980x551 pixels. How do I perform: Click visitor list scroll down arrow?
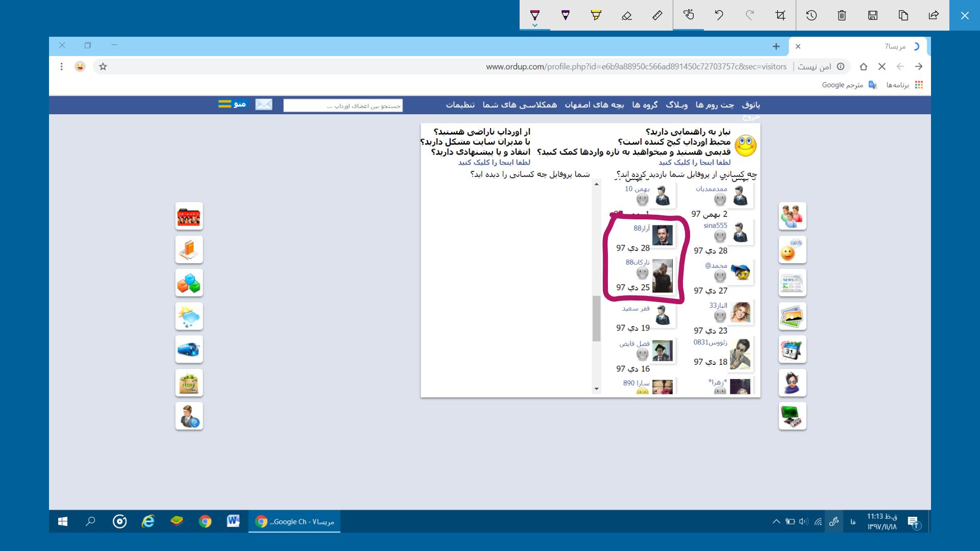[596, 389]
